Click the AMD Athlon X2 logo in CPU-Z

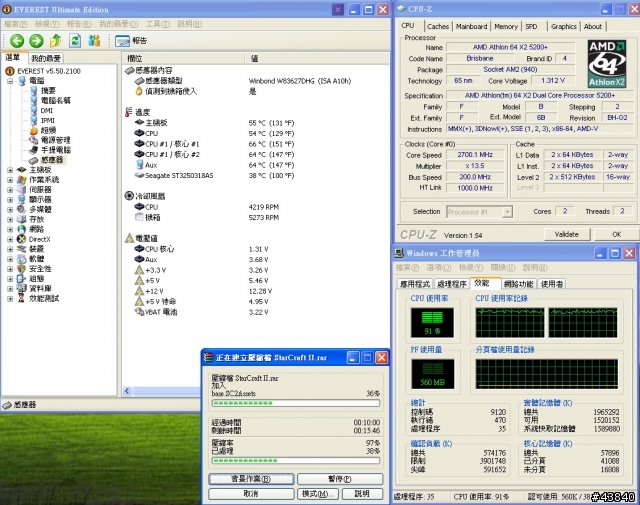(607, 64)
